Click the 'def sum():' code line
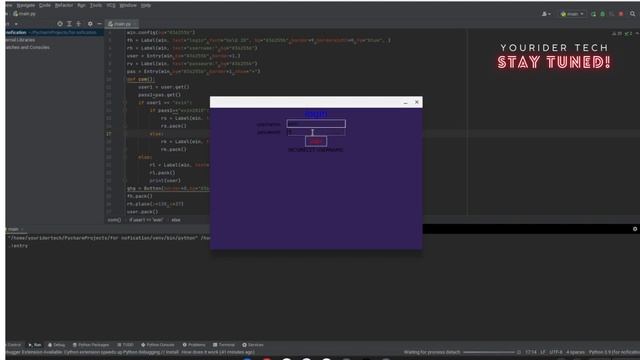This screenshot has height=360, width=640. pos(140,79)
